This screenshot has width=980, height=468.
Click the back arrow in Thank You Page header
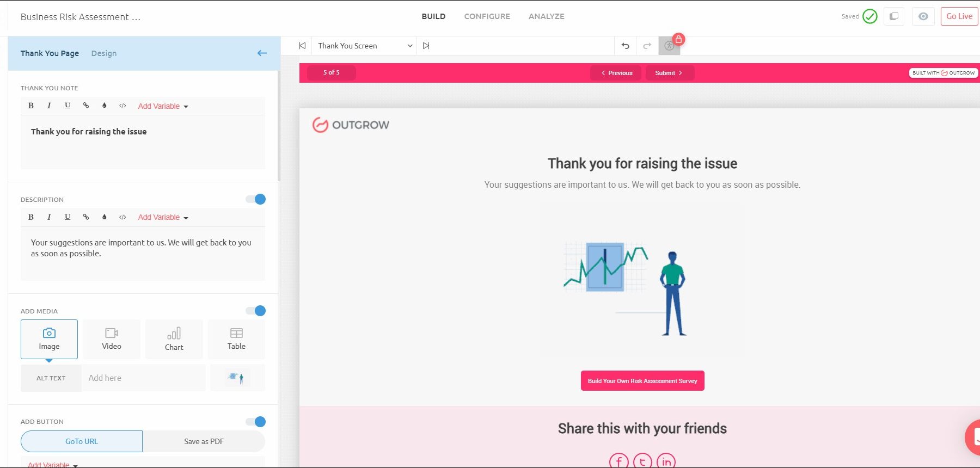[x=262, y=53]
